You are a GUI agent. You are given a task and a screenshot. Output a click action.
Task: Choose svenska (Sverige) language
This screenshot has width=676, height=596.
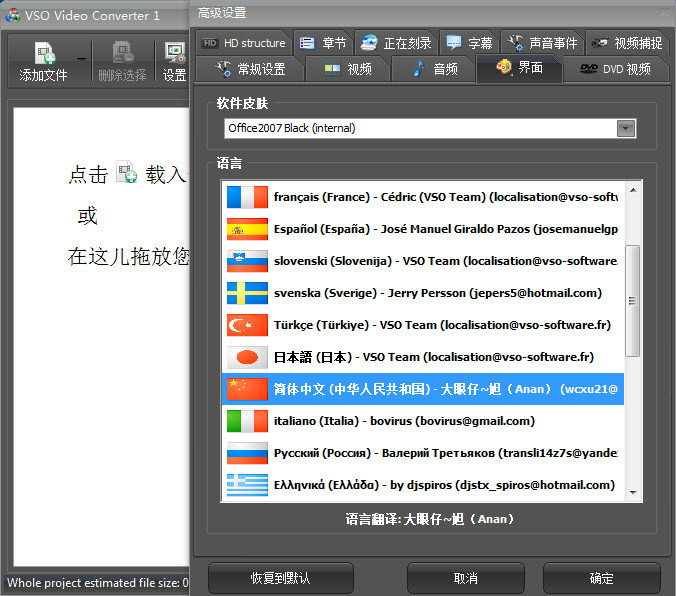[422, 293]
